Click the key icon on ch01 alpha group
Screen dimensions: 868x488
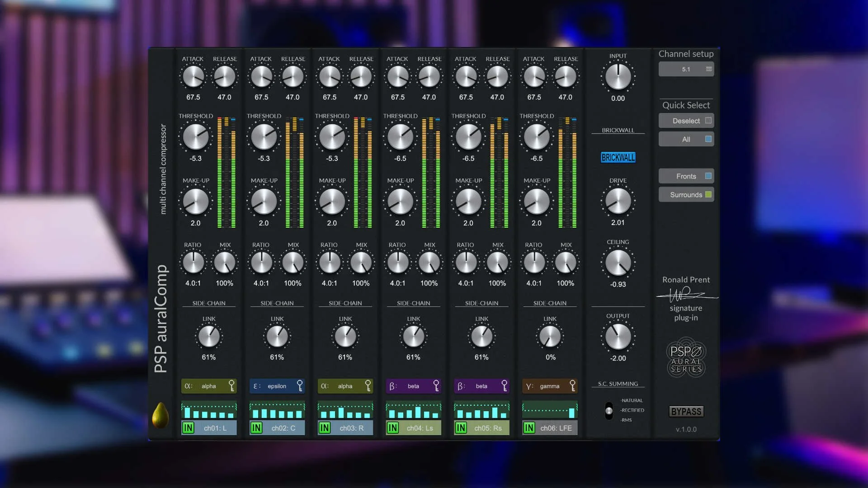click(x=231, y=385)
